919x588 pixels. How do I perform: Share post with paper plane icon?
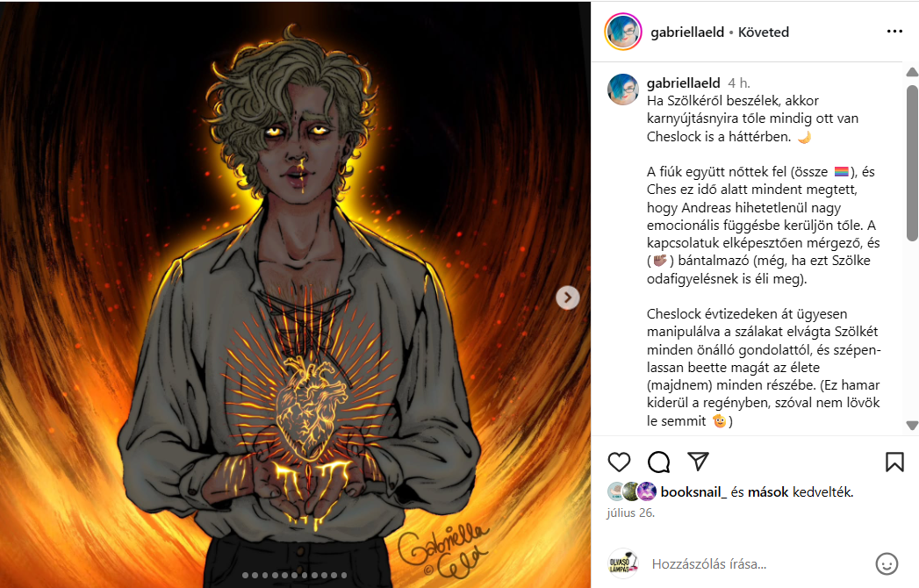pos(698,462)
